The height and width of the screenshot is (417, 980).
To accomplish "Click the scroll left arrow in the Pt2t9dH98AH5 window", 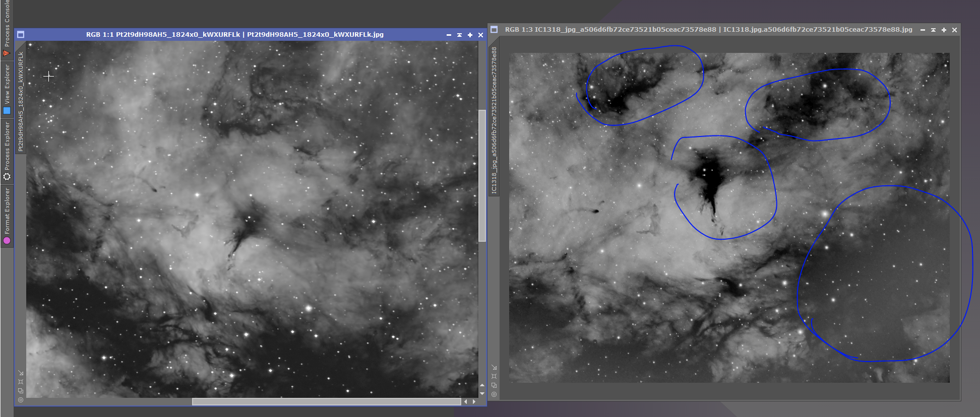I will pos(466,401).
